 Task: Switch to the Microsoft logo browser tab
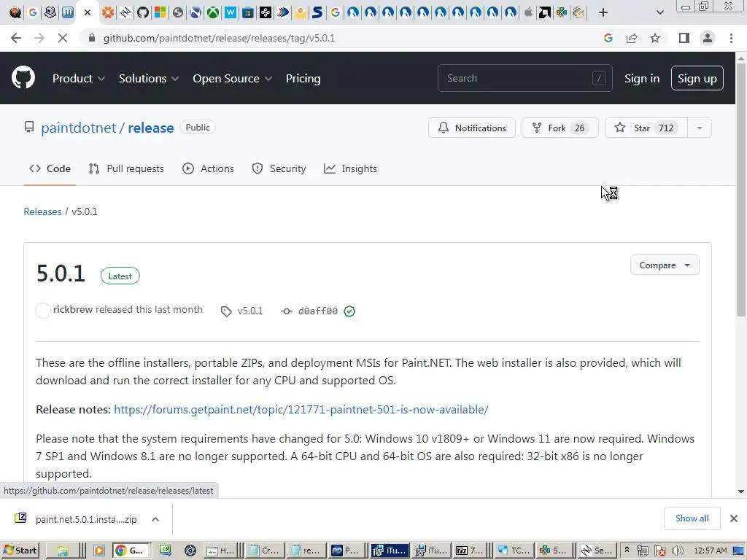[160, 12]
